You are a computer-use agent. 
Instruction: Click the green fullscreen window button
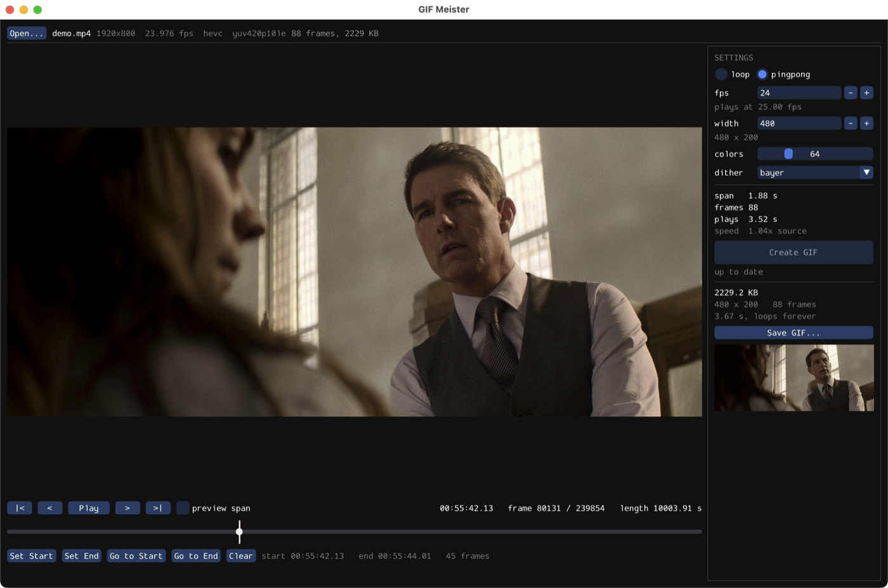tap(37, 10)
